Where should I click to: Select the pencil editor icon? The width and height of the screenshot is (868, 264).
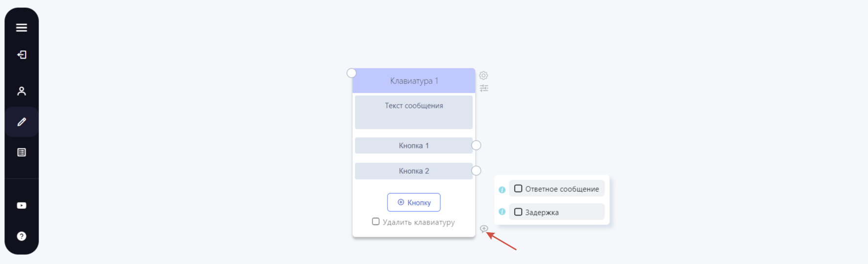(x=22, y=122)
